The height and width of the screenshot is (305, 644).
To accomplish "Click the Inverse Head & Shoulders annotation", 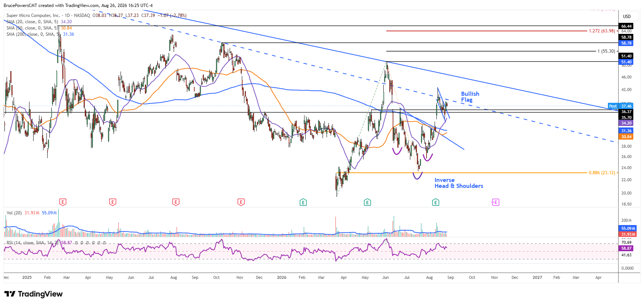I will click(459, 183).
